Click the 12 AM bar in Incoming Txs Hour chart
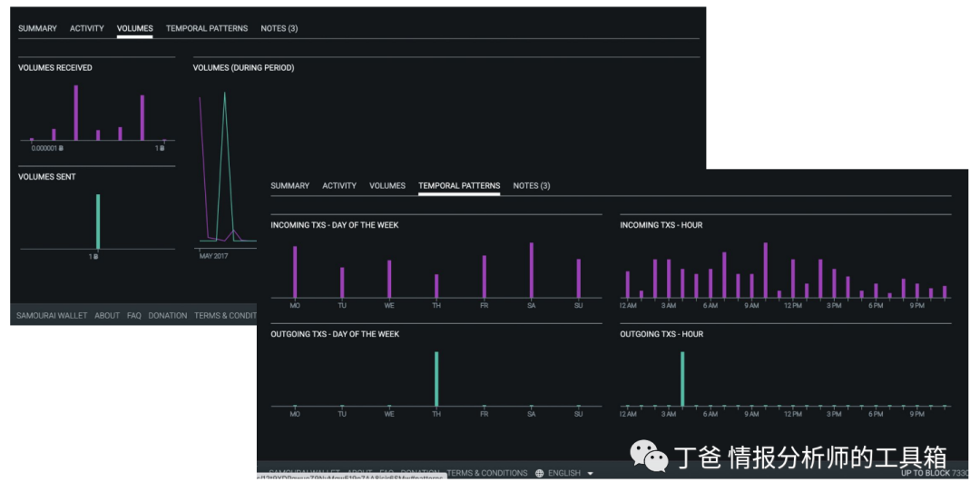Screen dimensions: 980x502 628,284
